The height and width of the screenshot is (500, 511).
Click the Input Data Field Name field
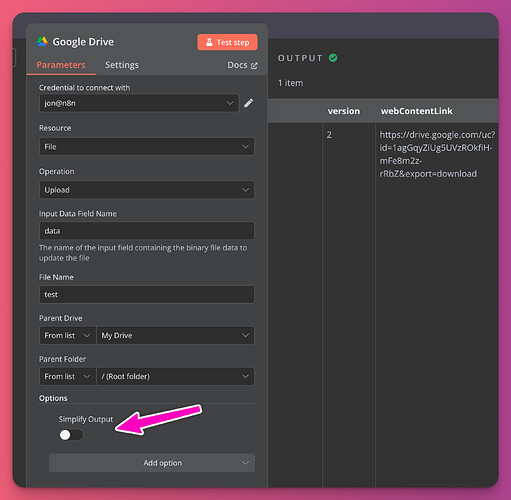click(147, 231)
